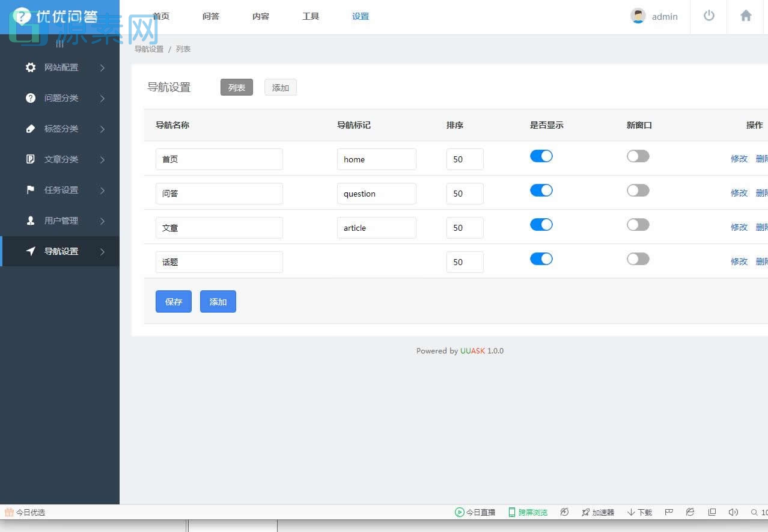Toggle 是否显示 switch for the home row
This screenshot has width=768, height=532.
pyautogui.click(x=541, y=156)
